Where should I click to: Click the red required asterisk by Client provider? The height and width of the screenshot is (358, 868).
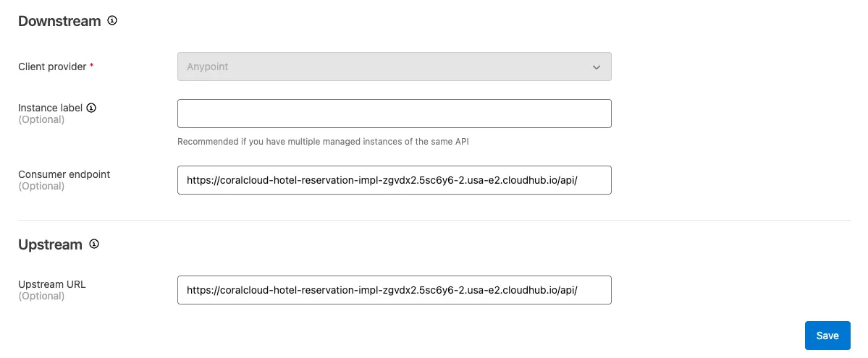[92, 66]
